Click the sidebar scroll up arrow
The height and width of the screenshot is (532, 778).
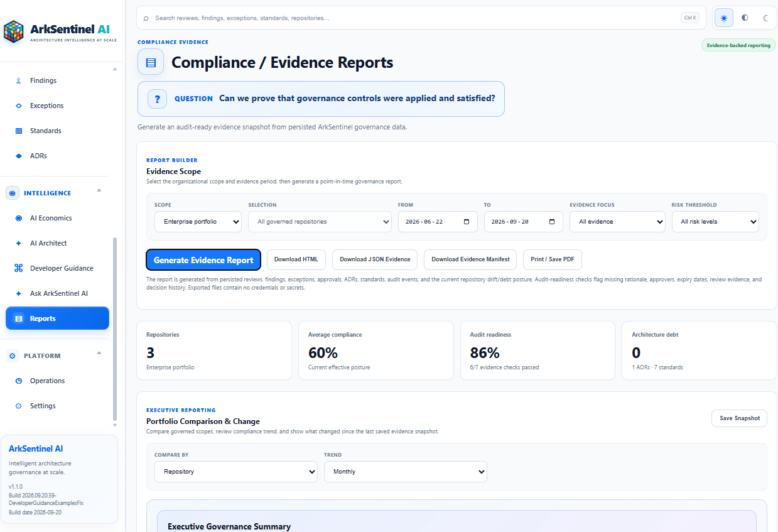tap(114, 70)
